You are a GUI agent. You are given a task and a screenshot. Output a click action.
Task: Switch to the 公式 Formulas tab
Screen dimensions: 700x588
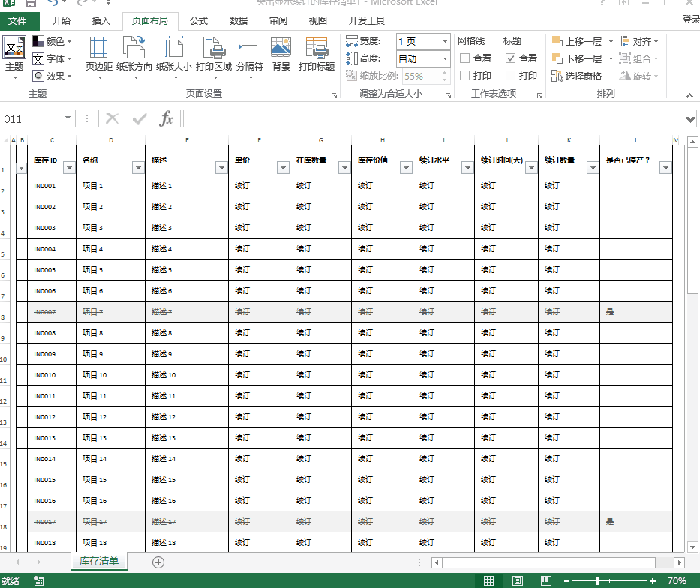(199, 21)
